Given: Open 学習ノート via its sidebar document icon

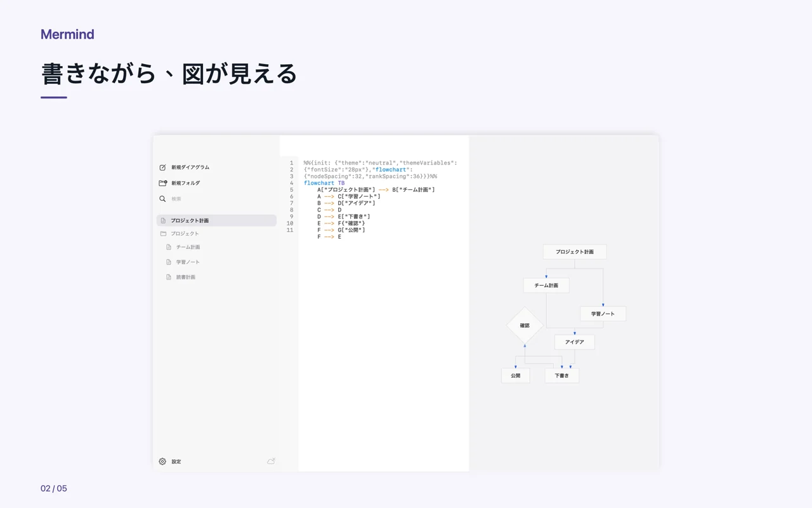Looking at the screenshot, I should coord(169,262).
